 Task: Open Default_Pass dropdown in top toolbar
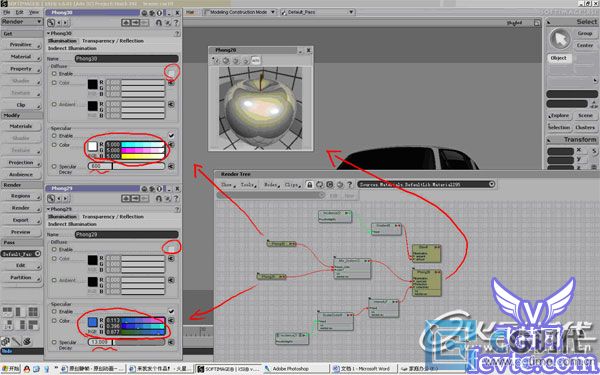pos(317,12)
